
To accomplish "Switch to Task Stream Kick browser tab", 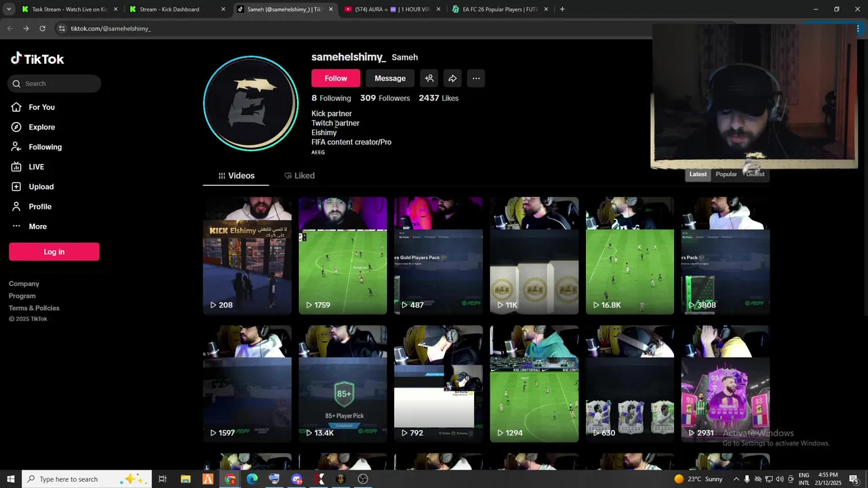I will click(x=69, y=9).
